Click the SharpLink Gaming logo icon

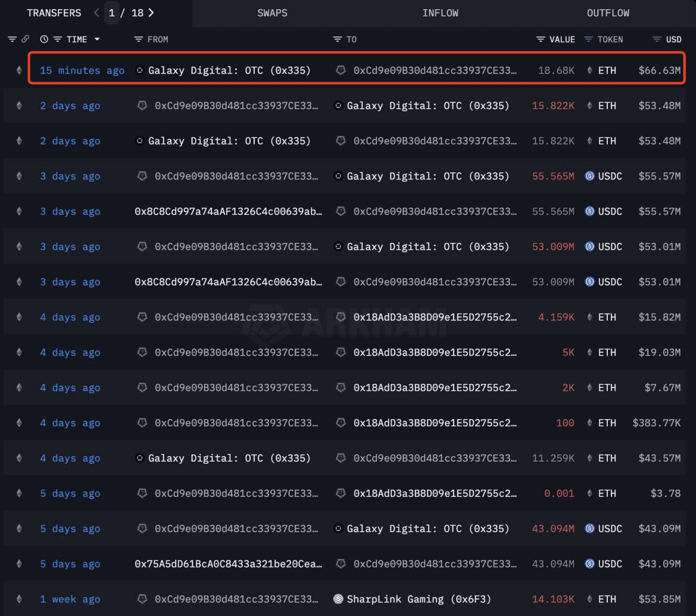click(x=338, y=599)
